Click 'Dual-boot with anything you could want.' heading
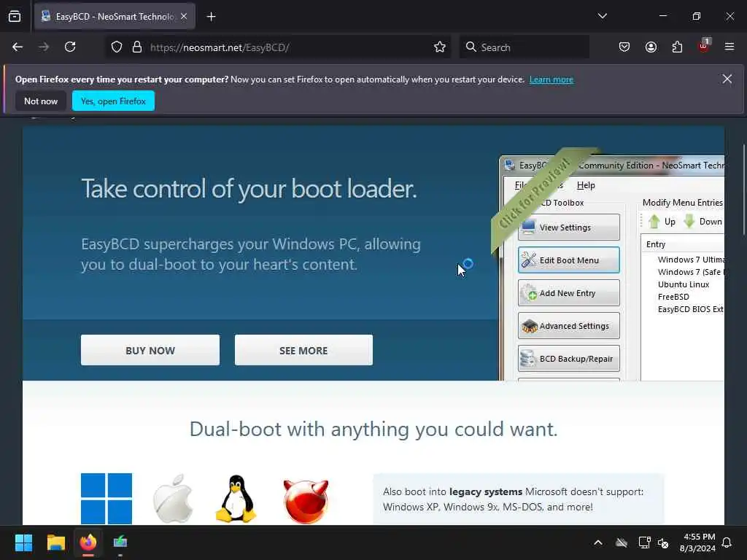 tap(373, 429)
